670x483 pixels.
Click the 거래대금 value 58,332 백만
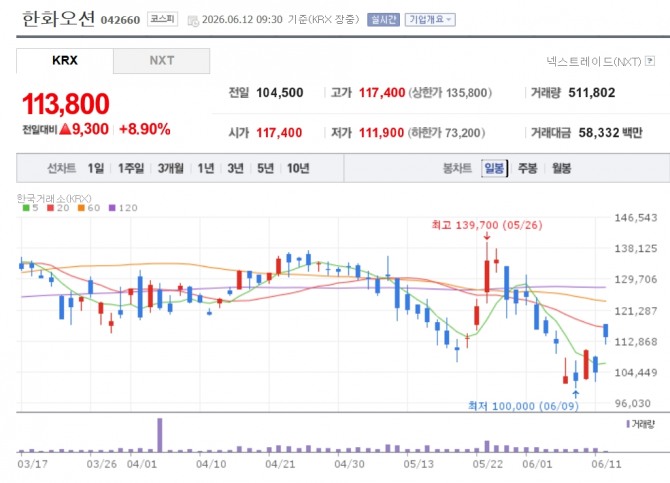(x=611, y=133)
